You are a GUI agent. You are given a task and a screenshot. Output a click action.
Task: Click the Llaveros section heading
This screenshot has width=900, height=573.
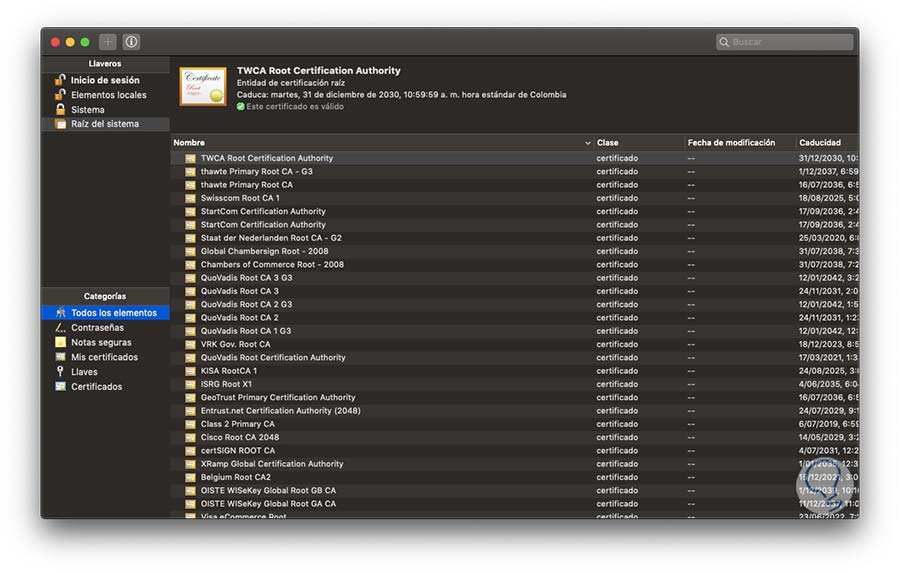(x=105, y=64)
